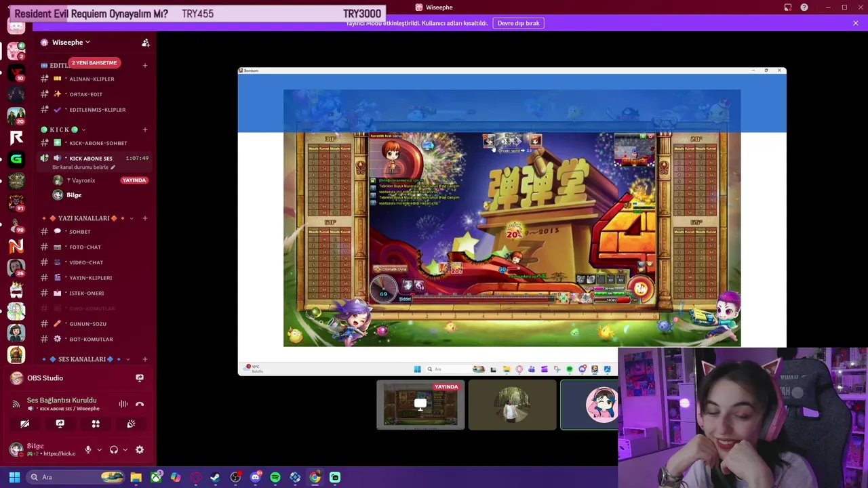Open the server with the red R logo
The height and width of the screenshot is (488, 868).
16,138
